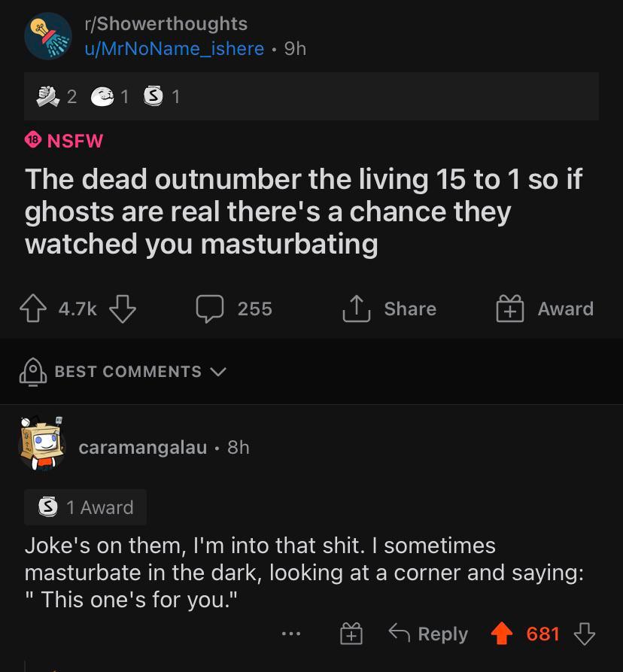Remove upvote on caramangalau's comment
Viewport: 623px width, 672px height.
tap(503, 634)
